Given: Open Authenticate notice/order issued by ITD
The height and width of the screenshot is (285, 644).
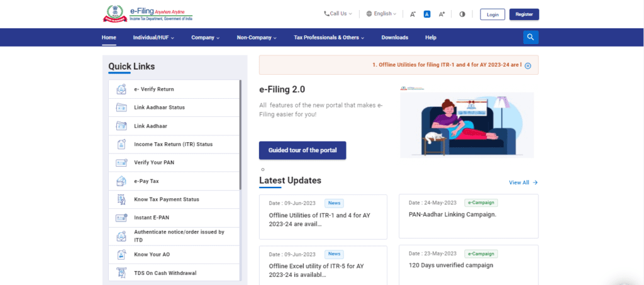Looking at the screenshot, I should 175,236.
